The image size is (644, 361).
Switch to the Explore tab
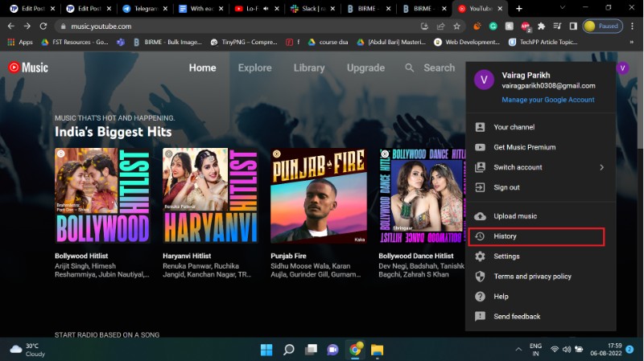(254, 68)
